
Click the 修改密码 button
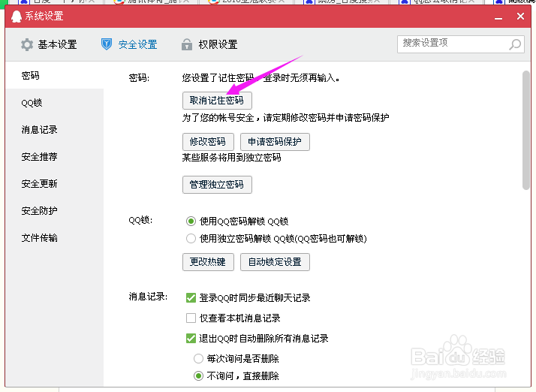click(208, 142)
